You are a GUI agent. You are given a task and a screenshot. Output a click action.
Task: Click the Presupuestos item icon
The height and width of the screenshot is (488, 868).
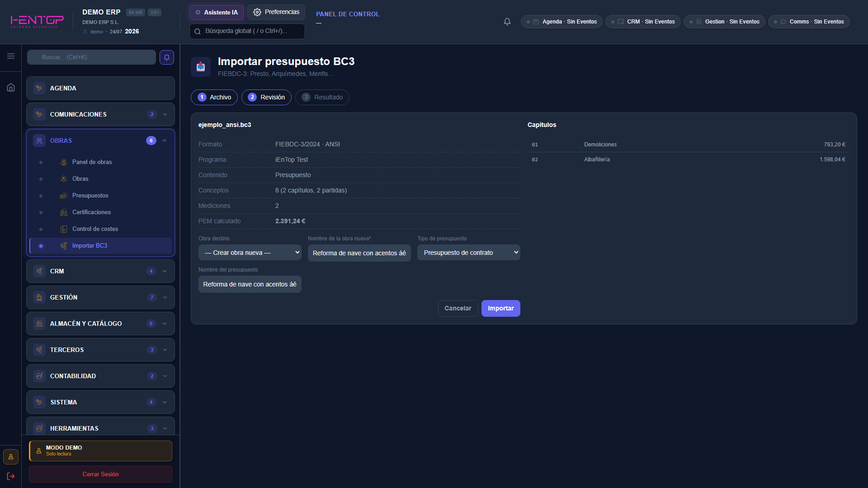[64, 196]
